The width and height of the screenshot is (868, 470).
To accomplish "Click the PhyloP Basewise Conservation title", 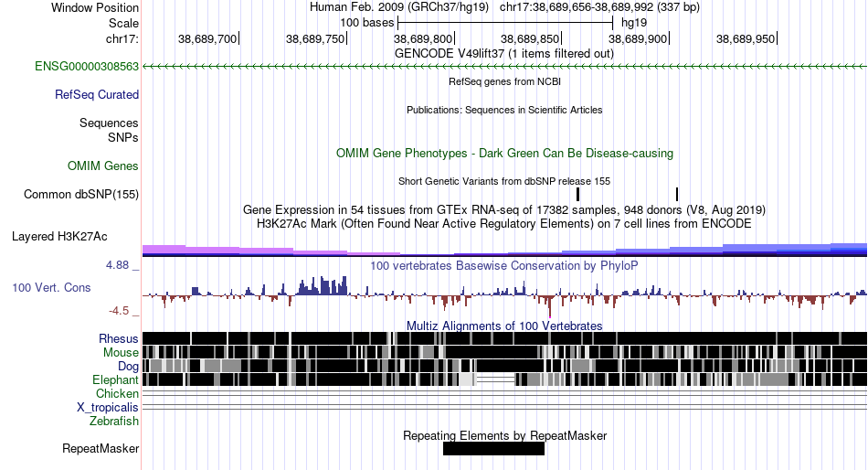I will click(x=504, y=266).
